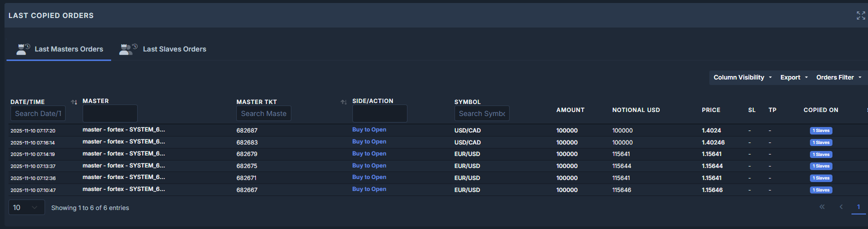Click the Search Master TKT input
868x229 pixels.
click(263, 113)
